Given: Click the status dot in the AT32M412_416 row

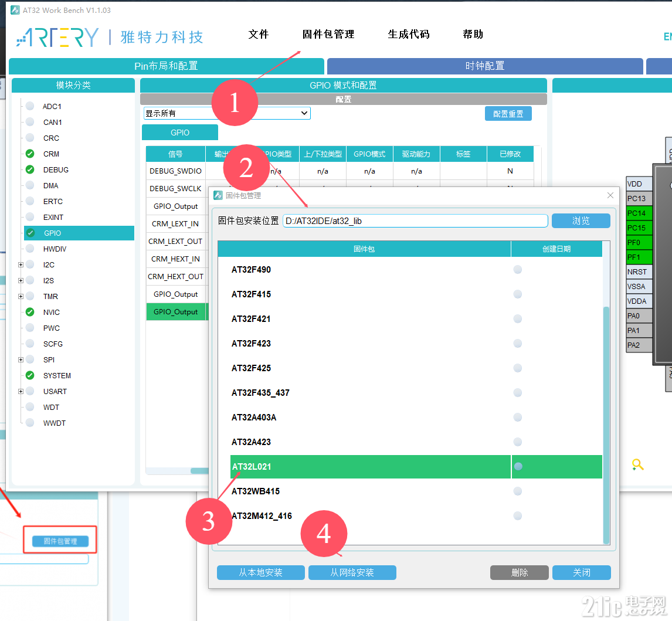Looking at the screenshot, I should 518,515.
